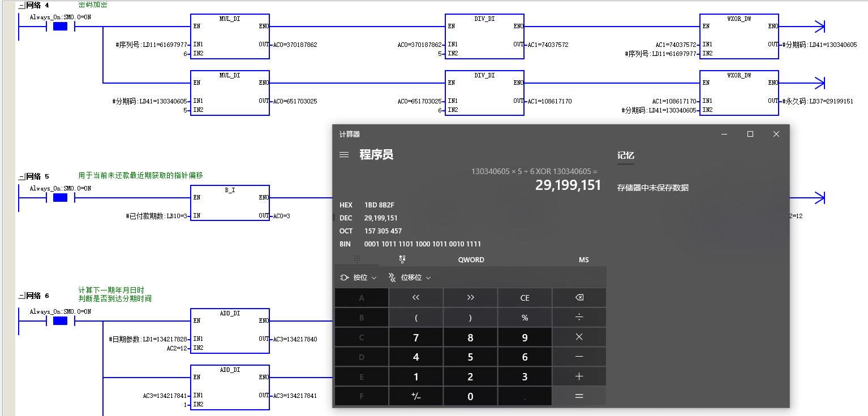Image resolution: width=868 pixels, height=416 pixels.
Task: Click the #已付款期数:LB10=3 input label
Action: (x=156, y=216)
